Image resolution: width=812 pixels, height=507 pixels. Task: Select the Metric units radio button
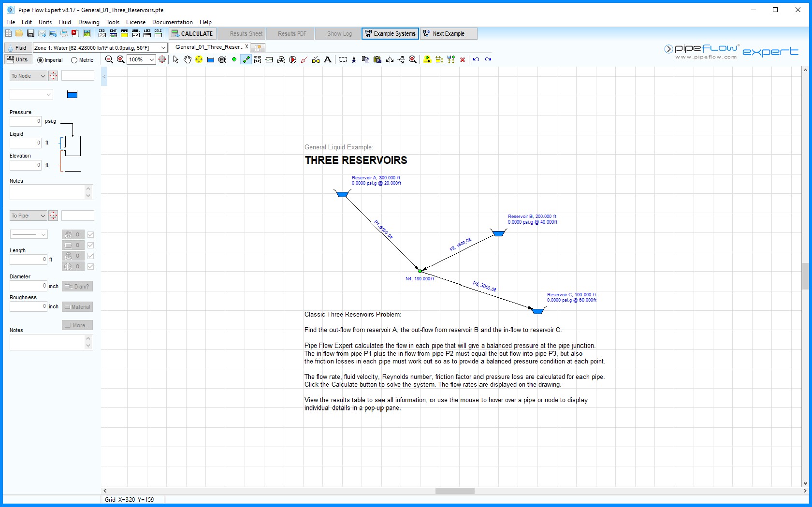pyautogui.click(x=74, y=60)
